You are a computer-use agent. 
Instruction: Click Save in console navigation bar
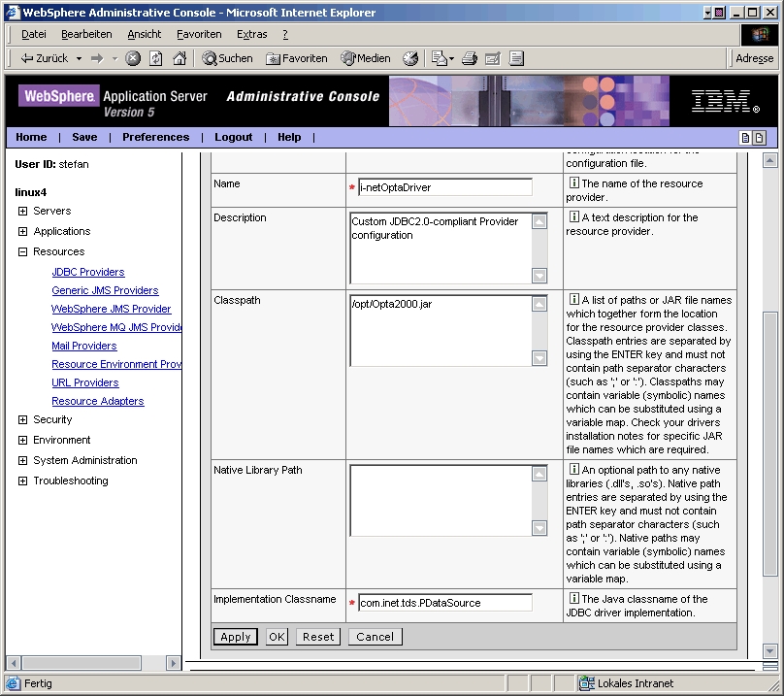84,137
